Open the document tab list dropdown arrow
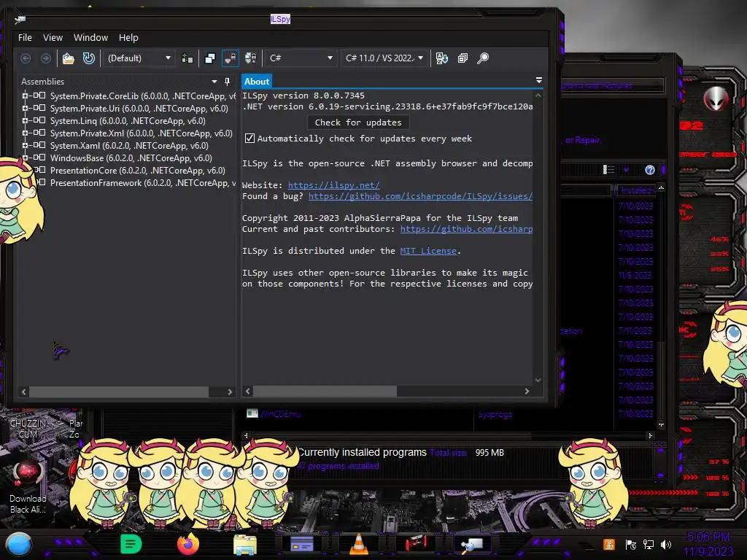This screenshot has width=747, height=560. click(x=539, y=80)
